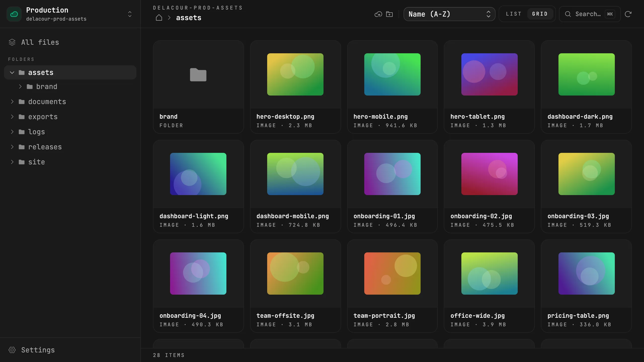Click the delacour-prod-assets bucket name
This screenshot has width=644, height=362.
56,19
